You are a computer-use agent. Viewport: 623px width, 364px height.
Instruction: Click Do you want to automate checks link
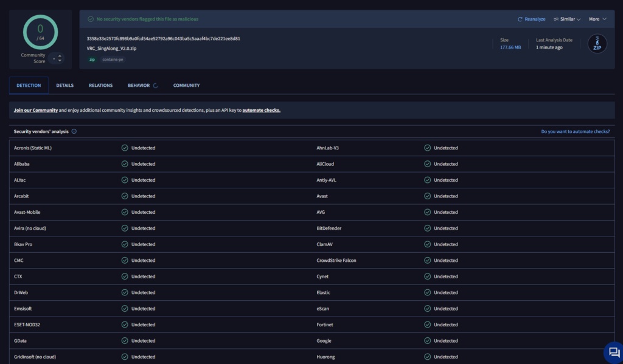point(575,131)
